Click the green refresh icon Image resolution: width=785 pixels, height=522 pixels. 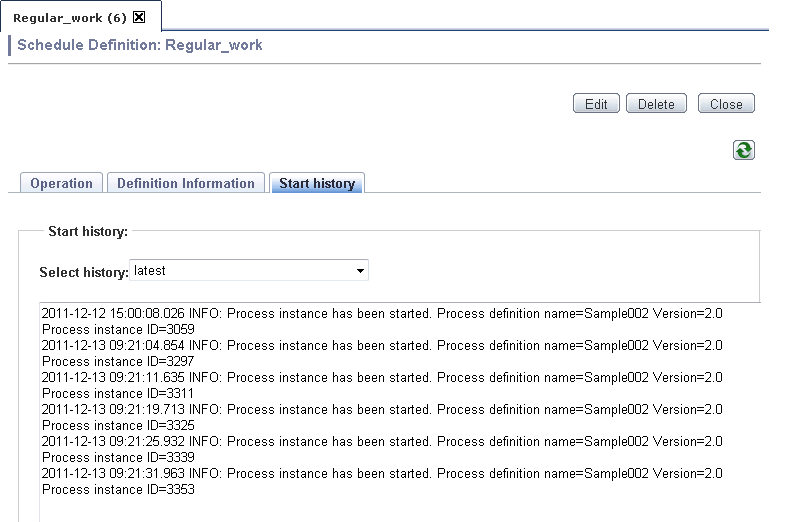[743, 150]
